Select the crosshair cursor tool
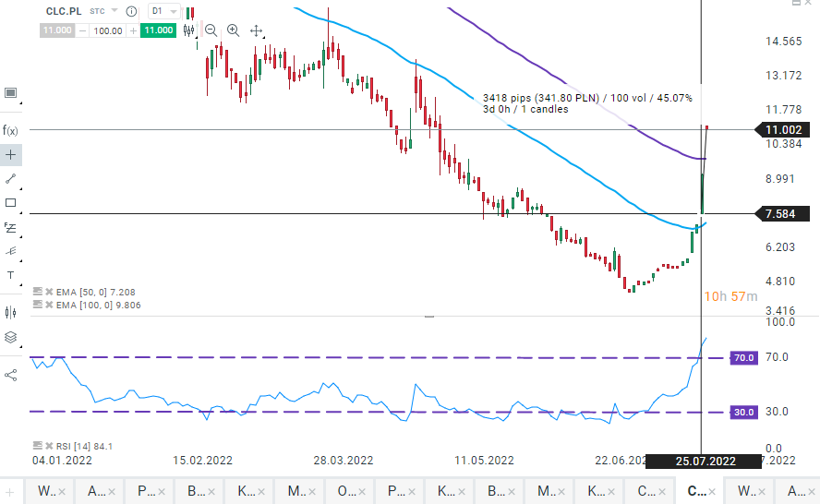The image size is (820, 504). tap(10, 155)
